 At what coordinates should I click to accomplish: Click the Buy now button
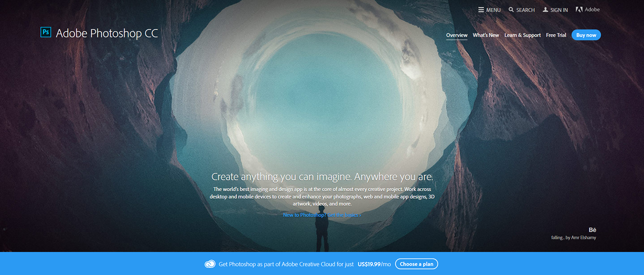pyautogui.click(x=586, y=35)
